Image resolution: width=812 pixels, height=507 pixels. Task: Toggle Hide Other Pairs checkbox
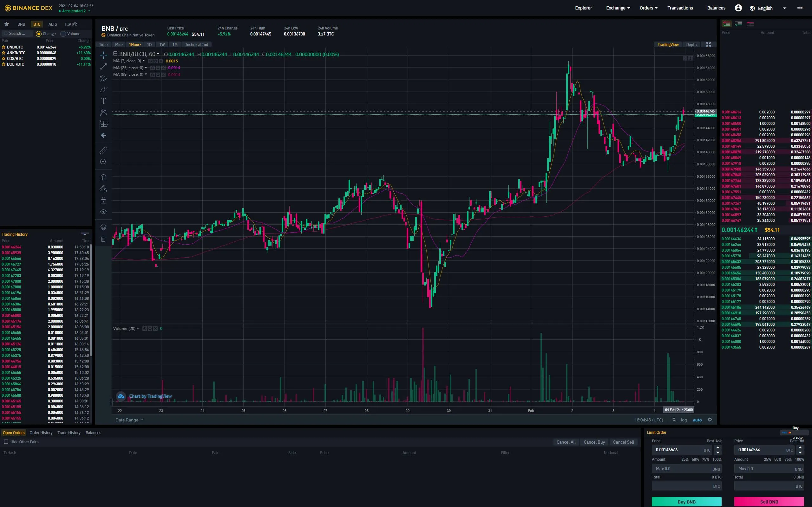pyautogui.click(x=6, y=442)
